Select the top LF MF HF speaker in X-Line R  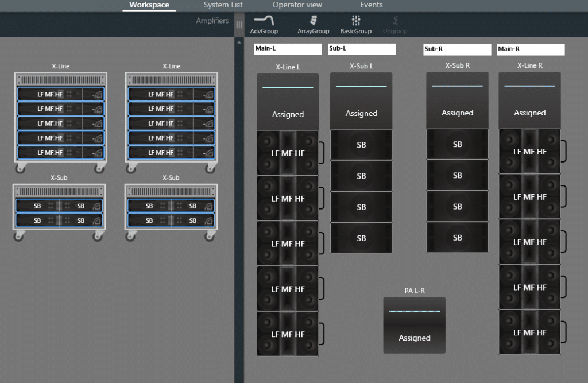[x=529, y=152]
